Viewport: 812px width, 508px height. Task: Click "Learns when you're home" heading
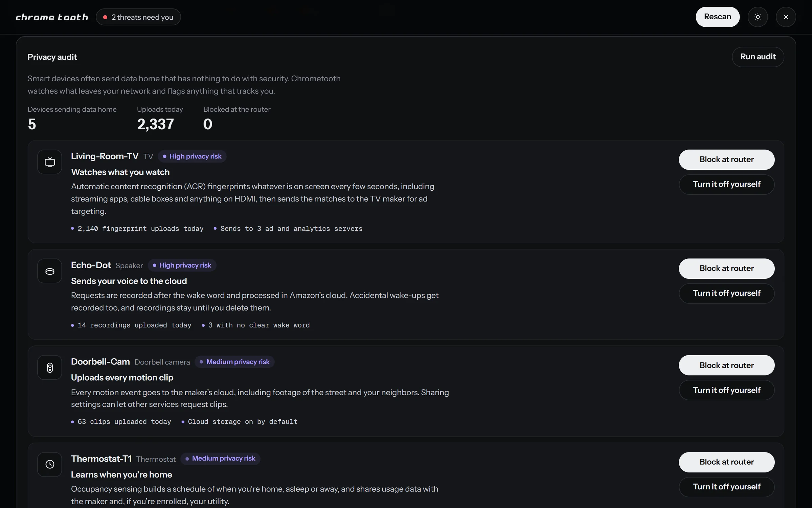(x=121, y=474)
